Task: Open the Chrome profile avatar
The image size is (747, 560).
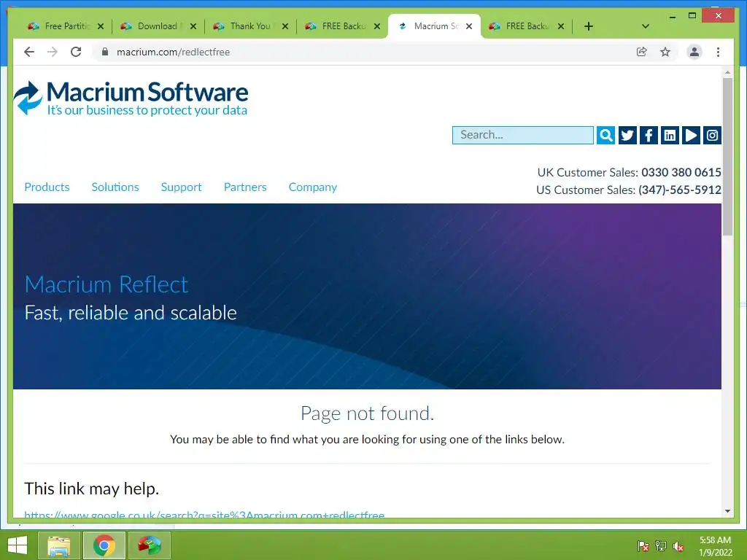Action: pos(694,52)
